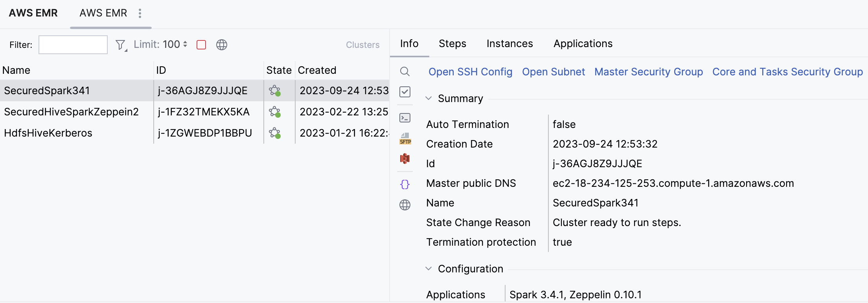Switch to the Instances tab
Screen dimensions: 868x303
[509, 44]
